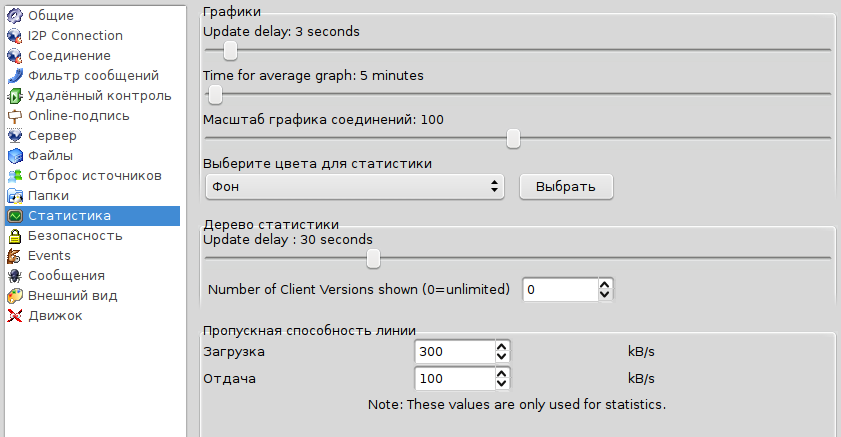Click the Внешний вид palette icon

pos(14,296)
